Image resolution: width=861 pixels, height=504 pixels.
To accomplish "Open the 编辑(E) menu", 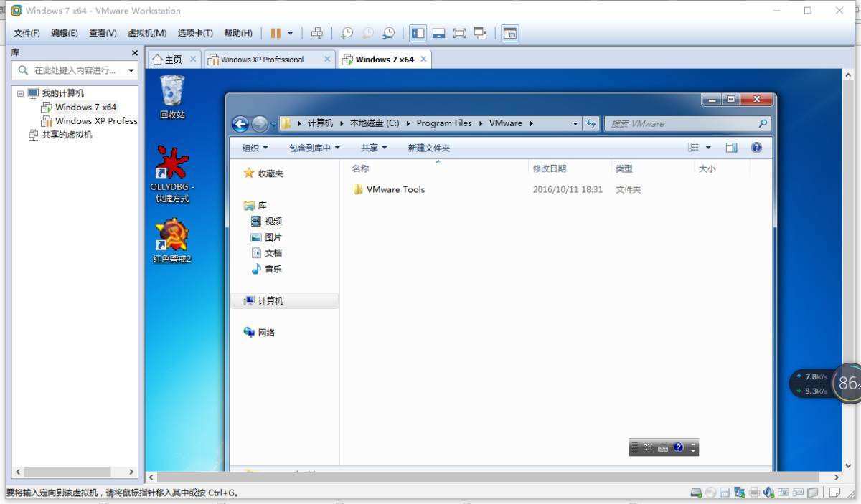I will click(x=65, y=33).
